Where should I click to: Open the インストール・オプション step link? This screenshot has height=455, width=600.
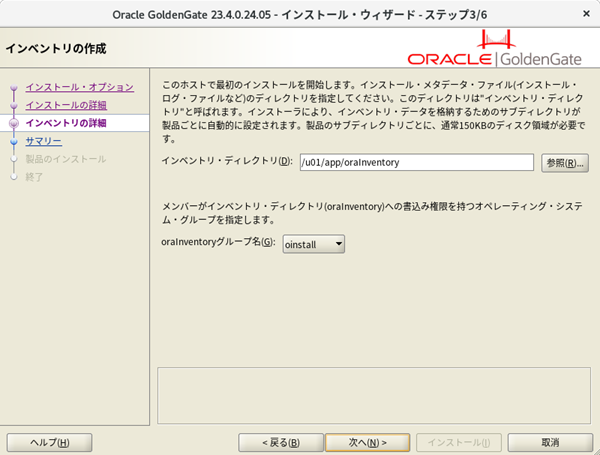point(80,87)
